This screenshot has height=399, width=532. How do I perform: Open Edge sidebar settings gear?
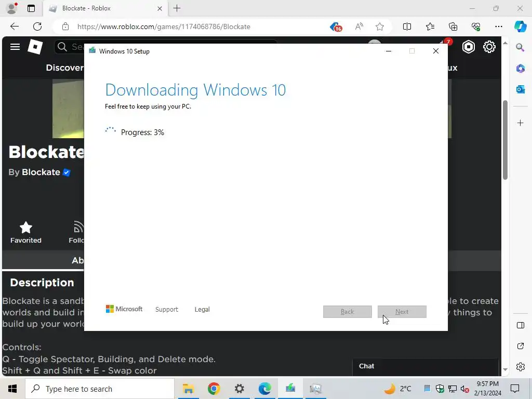[x=520, y=367]
